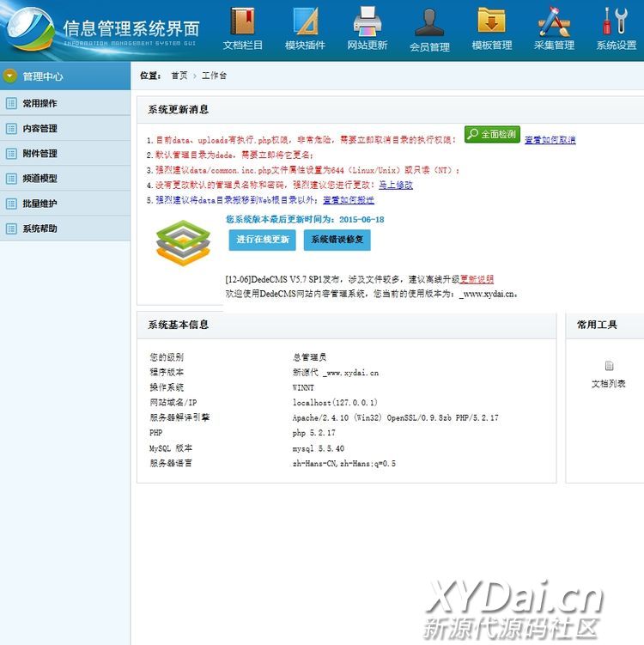Image resolution: width=644 pixels, height=645 pixels.
Task: Click the 总管理员 level value
Action: click(309, 357)
